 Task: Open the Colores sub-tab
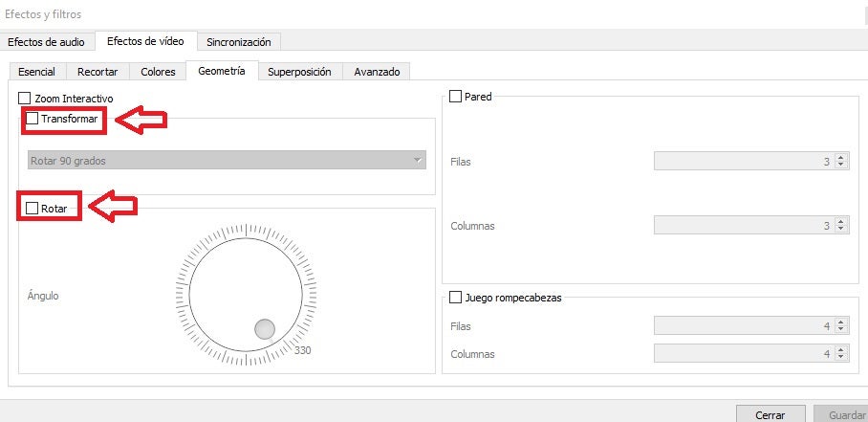(x=158, y=72)
